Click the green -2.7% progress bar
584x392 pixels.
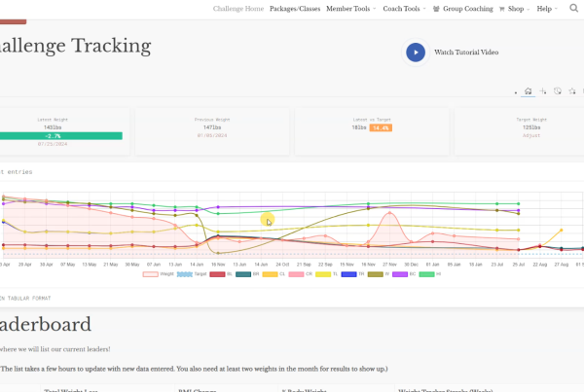point(60,136)
